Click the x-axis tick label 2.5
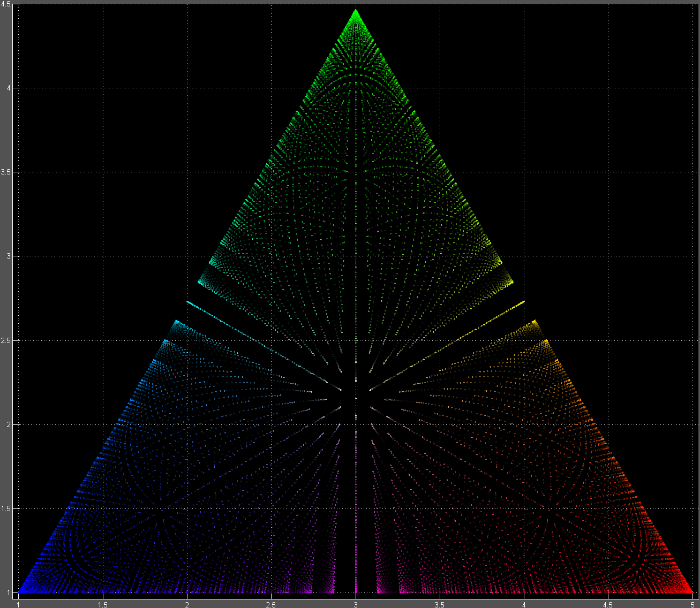Image resolution: width=700 pixels, height=608 pixels. pyautogui.click(x=271, y=604)
